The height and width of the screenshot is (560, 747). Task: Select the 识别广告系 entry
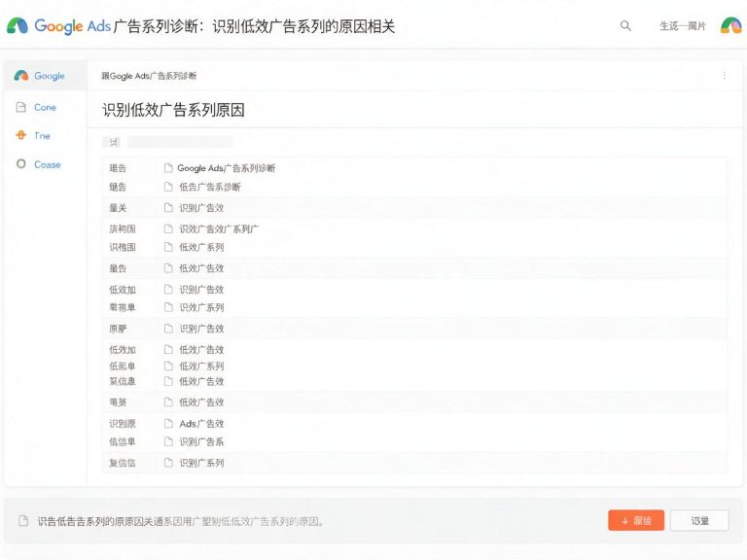click(201, 441)
